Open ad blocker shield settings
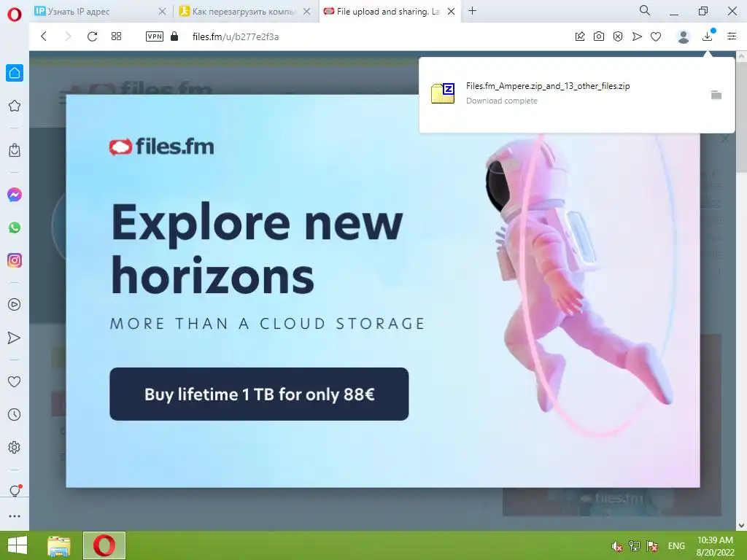747x560 pixels. 618,36
